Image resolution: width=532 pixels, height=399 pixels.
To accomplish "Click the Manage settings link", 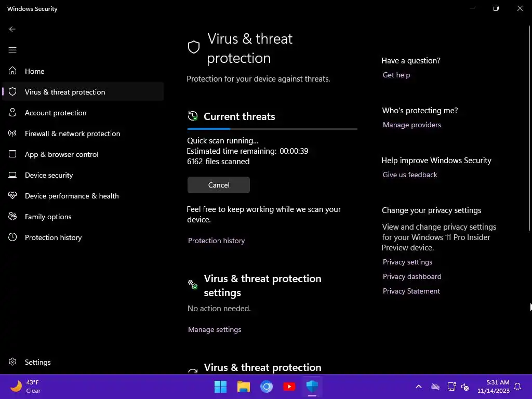I will [x=215, y=329].
